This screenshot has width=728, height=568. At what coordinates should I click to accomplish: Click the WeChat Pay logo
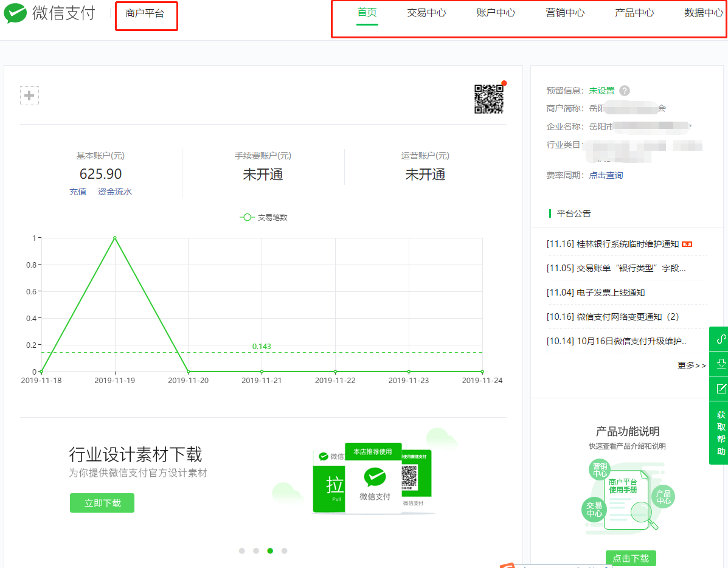coord(50,13)
